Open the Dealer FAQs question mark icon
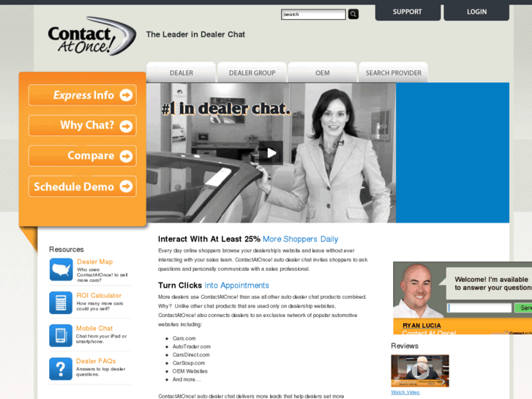 pyautogui.click(x=61, y=369)
